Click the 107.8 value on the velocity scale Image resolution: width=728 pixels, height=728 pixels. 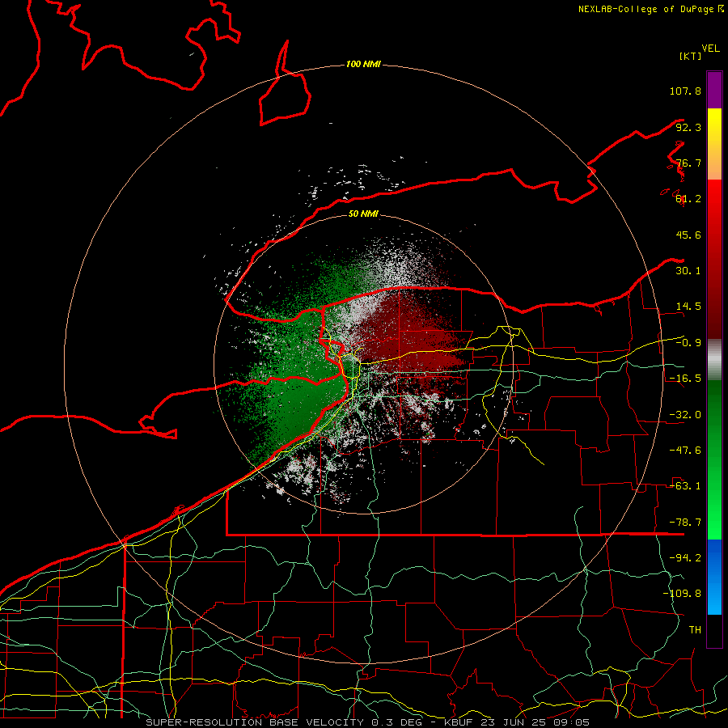pos(685,91)
